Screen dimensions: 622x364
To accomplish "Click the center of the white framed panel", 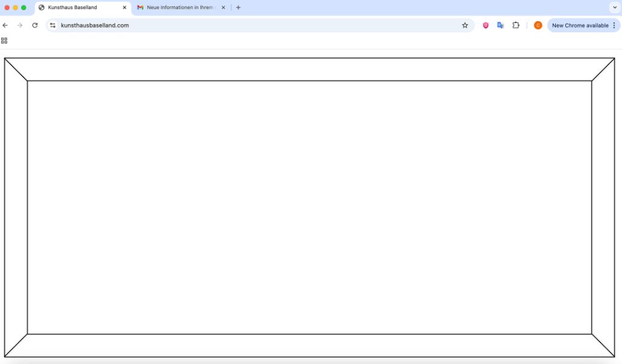I will (x=310, y=207).
